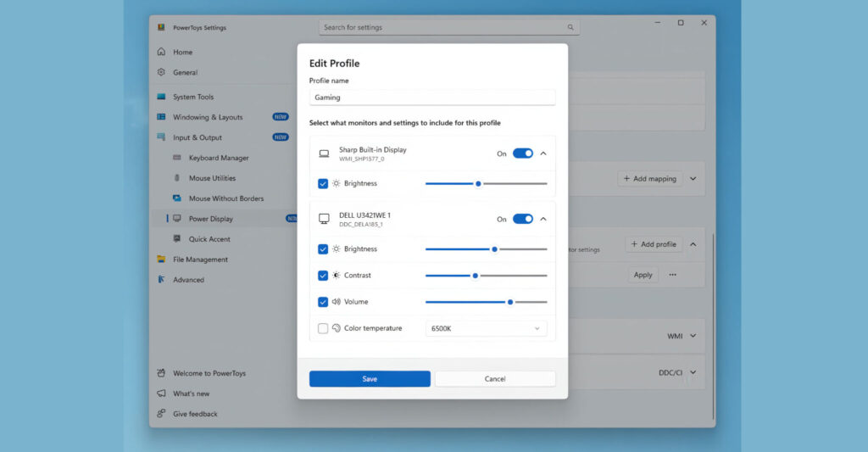Click the Welcome to PowerToys icon

pos(161,373)
